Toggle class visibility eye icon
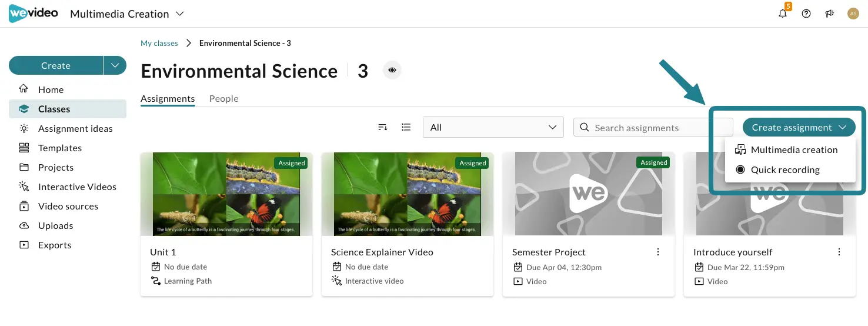The width and height of the screenshot is (868, 326). coord(392,71)
